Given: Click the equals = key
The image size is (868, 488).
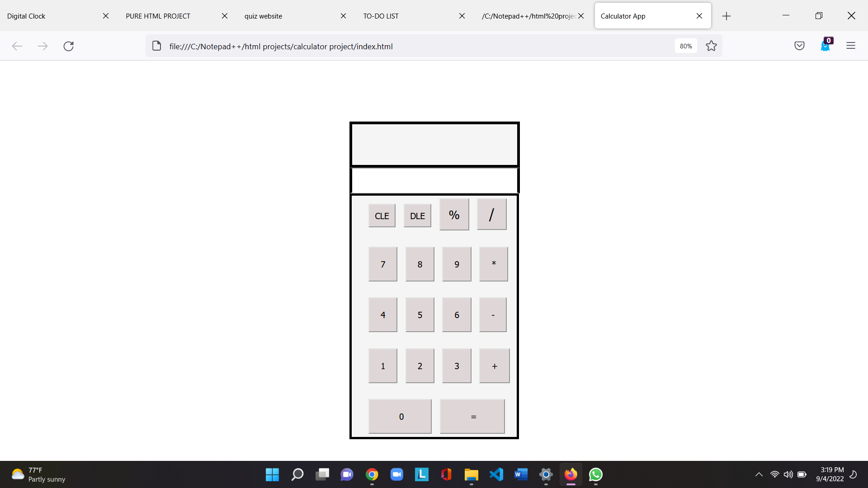Looking at the screenshot, I should (x=472, y=416).
